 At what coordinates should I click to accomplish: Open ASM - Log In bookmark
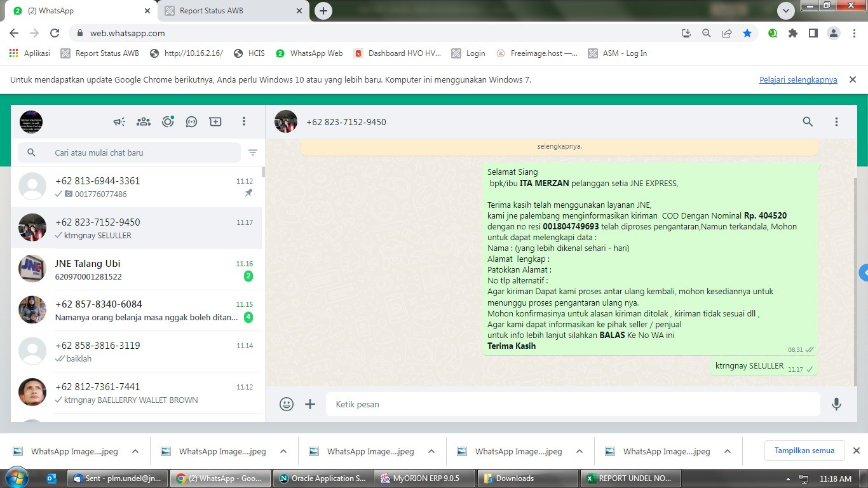point(618,53)
